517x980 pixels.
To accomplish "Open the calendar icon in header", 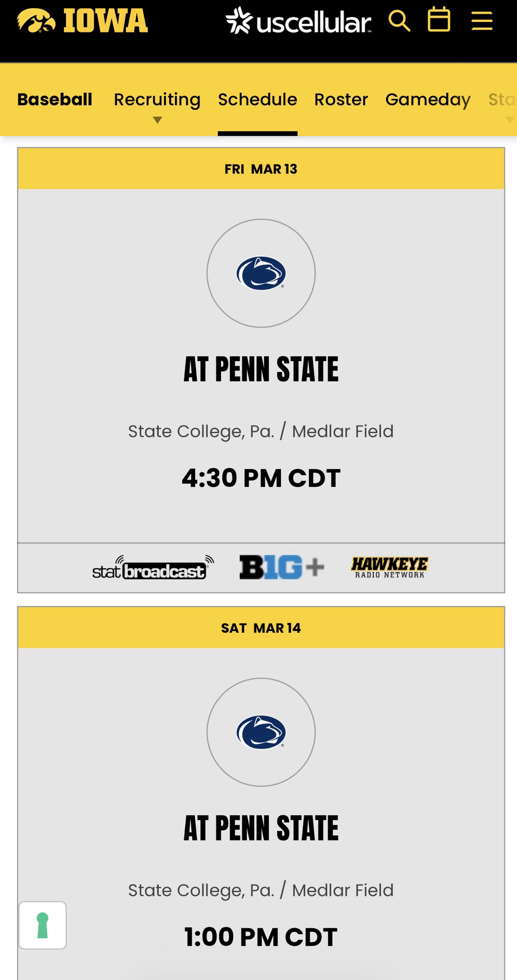I will pyautogui.click(x=439, y=20).
